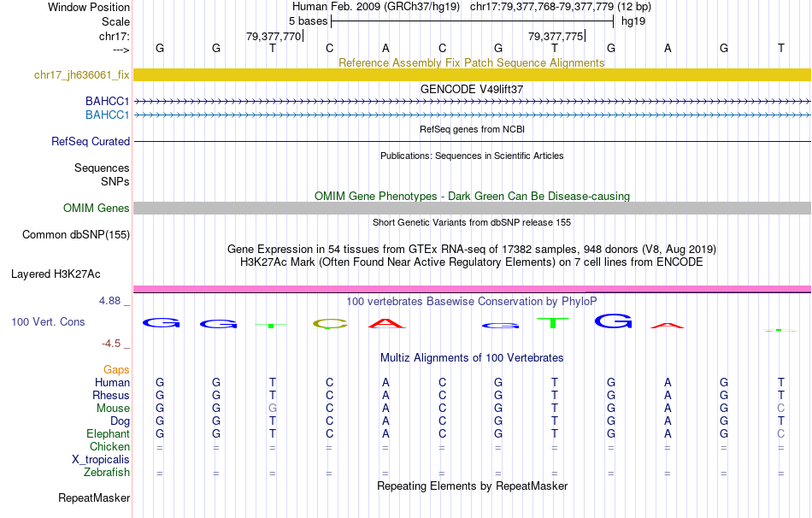The width and height of the screenshot is (812, 518).
Task: Click the Dog species label
Action: [120, 421]
